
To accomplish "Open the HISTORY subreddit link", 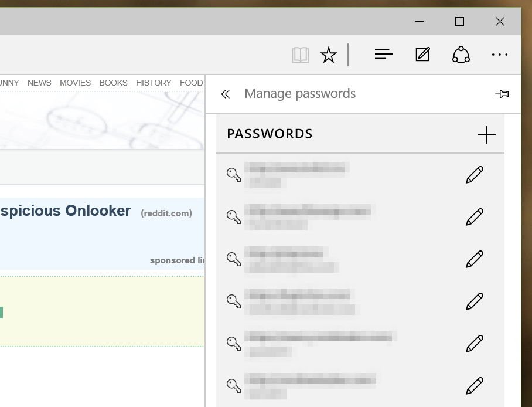I will point(154,83).
